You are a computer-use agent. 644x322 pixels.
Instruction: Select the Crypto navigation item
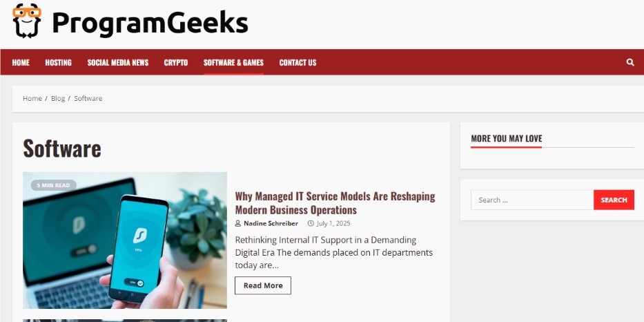coord(176,62)
